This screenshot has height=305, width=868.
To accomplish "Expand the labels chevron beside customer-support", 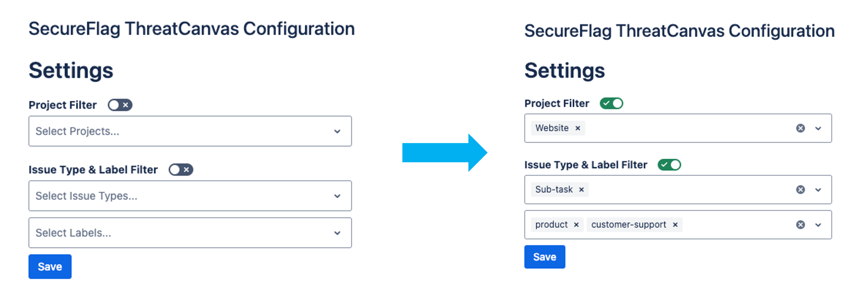I will click(x=818, y=225).
